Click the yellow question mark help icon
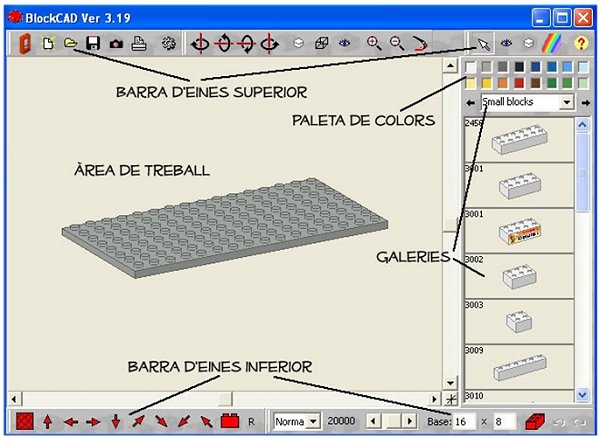 579,44
